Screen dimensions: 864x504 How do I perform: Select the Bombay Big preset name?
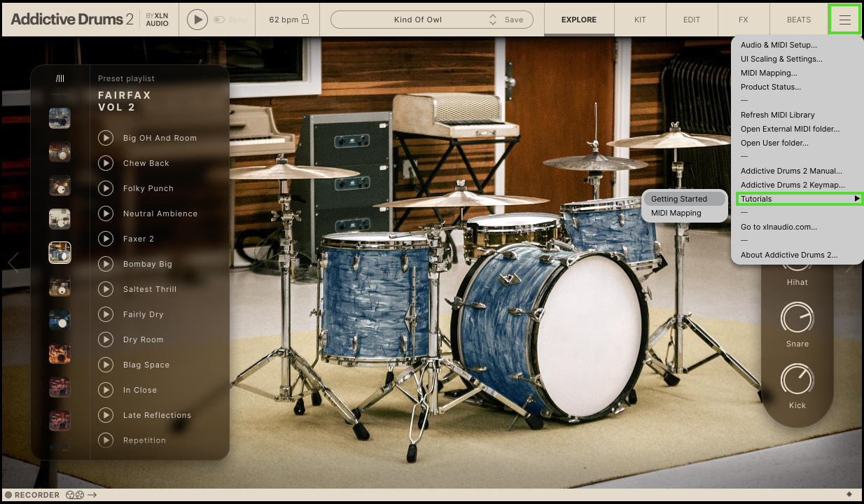(148, 264)
